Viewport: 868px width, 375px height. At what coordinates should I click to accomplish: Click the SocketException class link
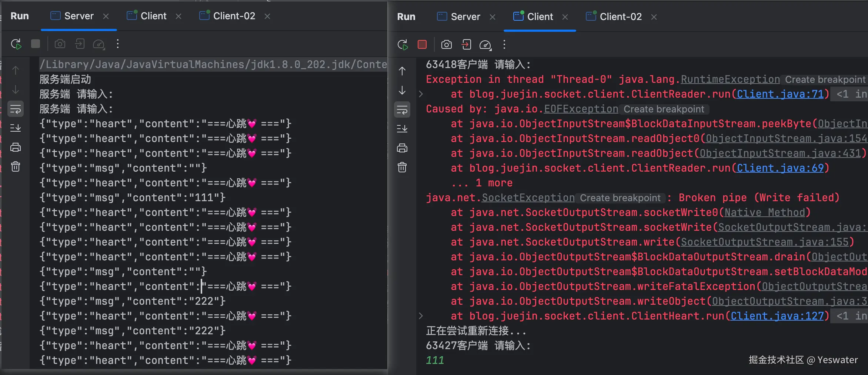tap(528, 197)
